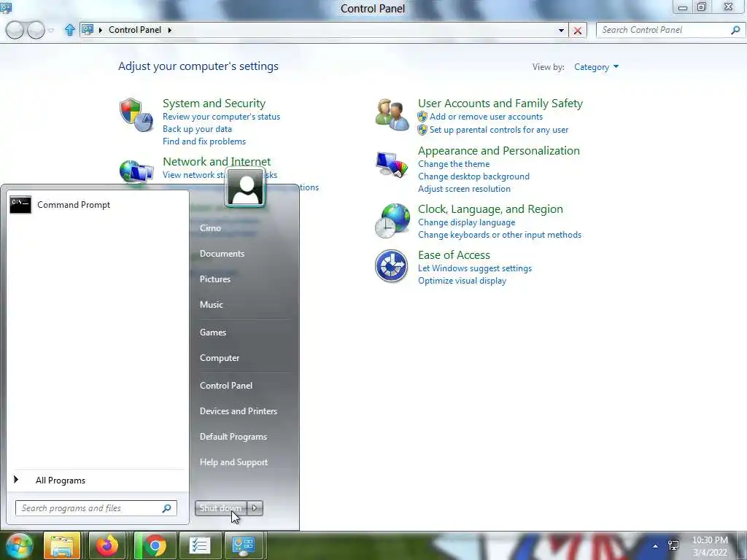
Task: Show hidden system tray icons
Action: point(656,546)
